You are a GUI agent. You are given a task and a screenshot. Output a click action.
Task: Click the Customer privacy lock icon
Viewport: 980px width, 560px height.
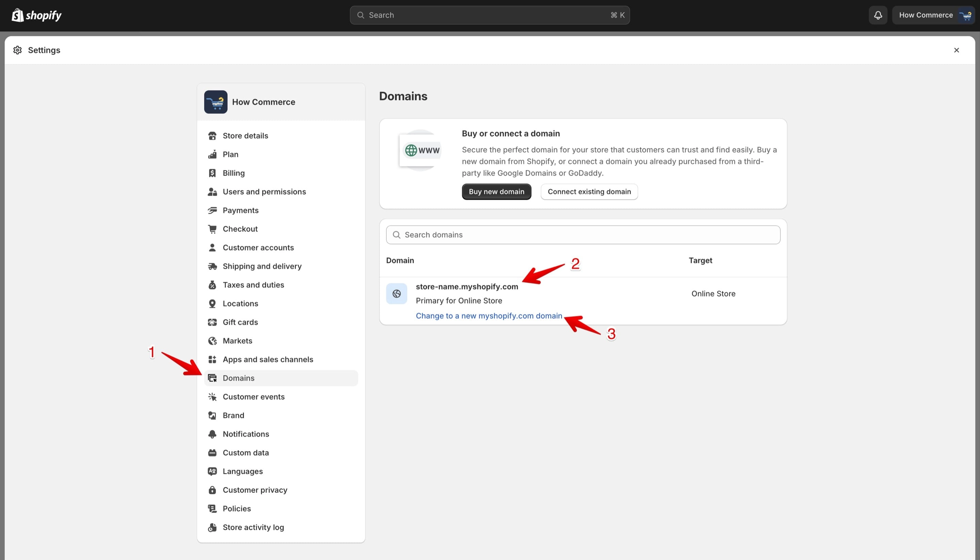click(212, 490)
